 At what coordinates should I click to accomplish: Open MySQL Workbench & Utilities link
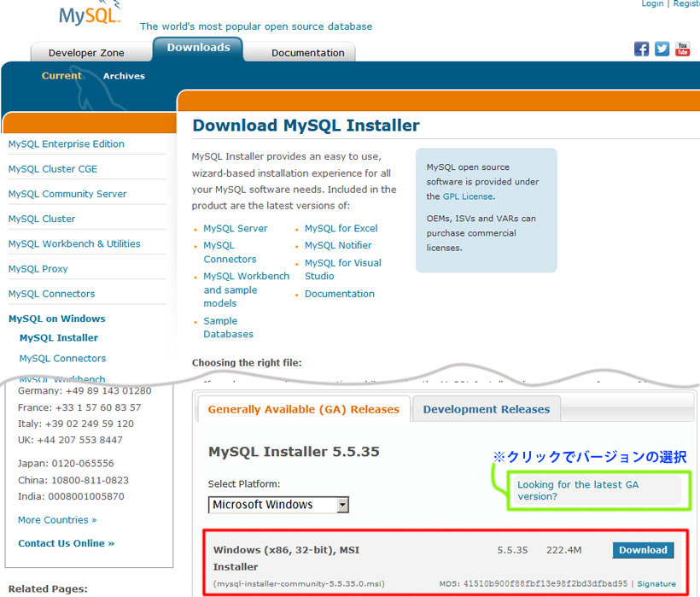[x=74, y=243]
